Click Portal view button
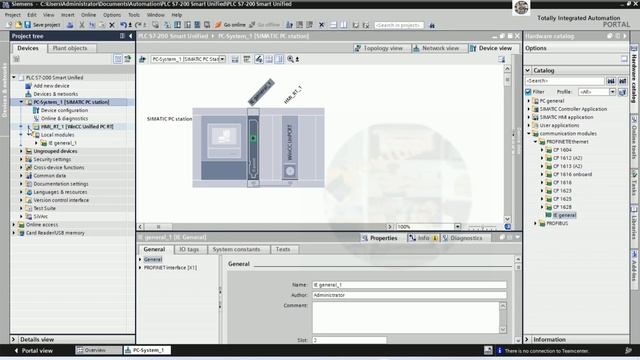Image resolution: width=640 pixels, height=360 pixels. click(x=33, y=350)
